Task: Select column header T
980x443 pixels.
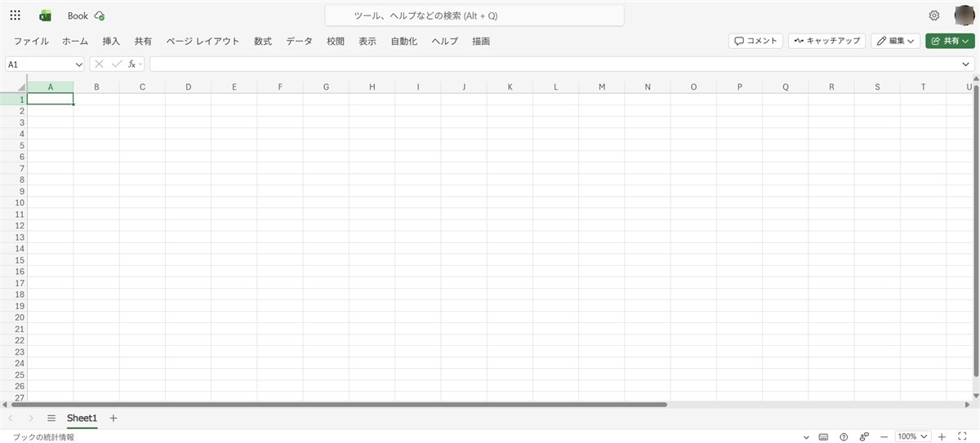Action: coord(923,87)
